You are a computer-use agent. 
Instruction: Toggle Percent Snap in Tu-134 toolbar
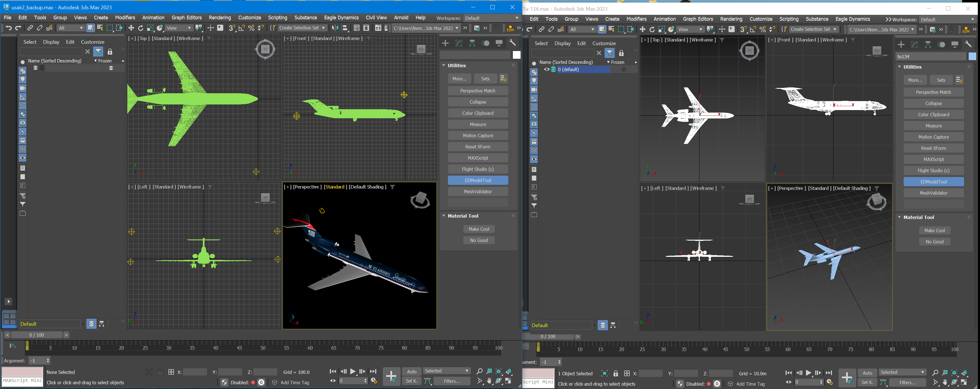tap(763, 29)
